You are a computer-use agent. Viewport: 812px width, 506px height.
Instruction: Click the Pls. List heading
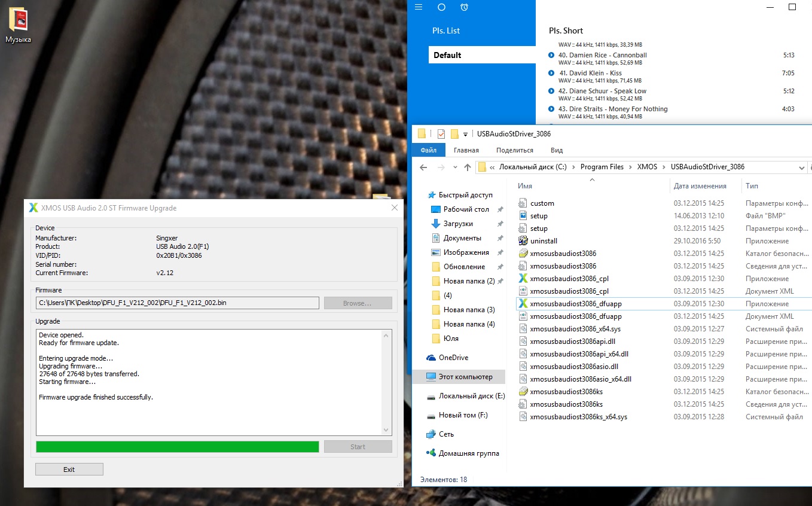446,31
